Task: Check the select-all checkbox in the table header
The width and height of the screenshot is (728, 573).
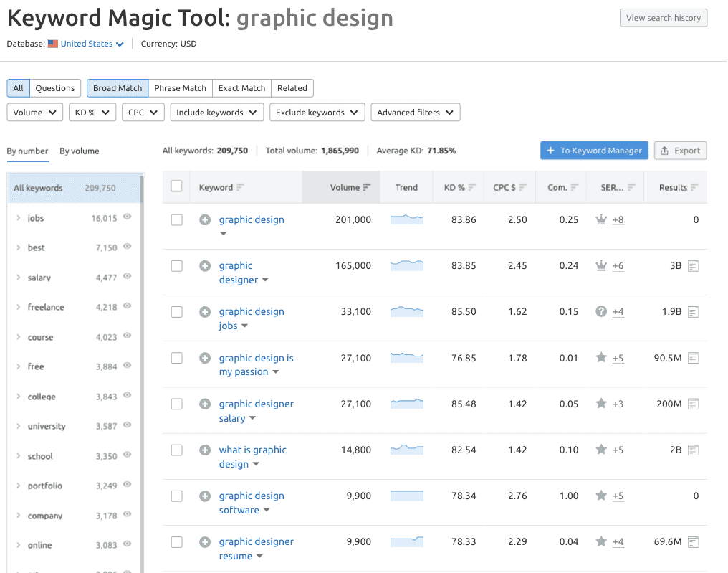Action: point(176,186)
